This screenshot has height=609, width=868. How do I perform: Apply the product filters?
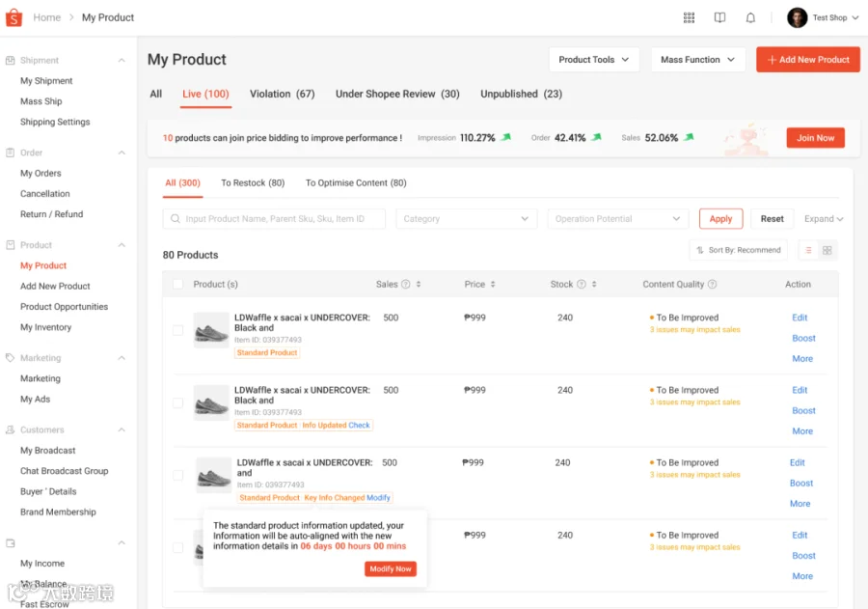pyautogui.click(x=720, y=219)
